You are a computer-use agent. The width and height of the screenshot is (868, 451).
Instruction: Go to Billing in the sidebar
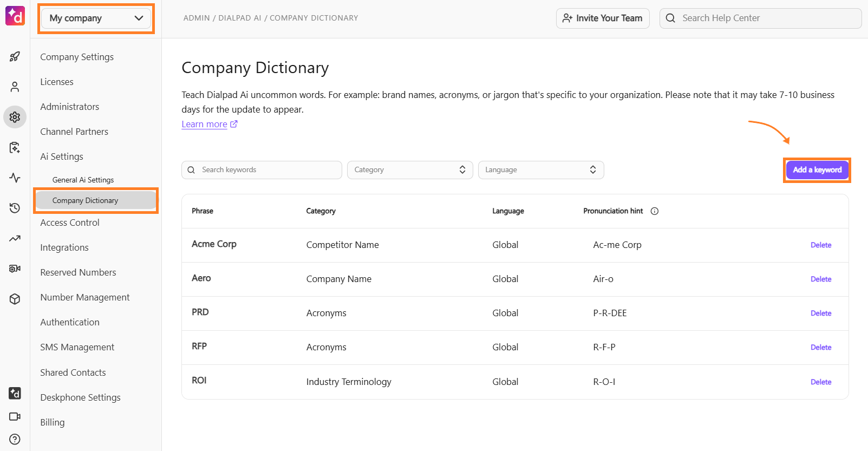point(53,422)
